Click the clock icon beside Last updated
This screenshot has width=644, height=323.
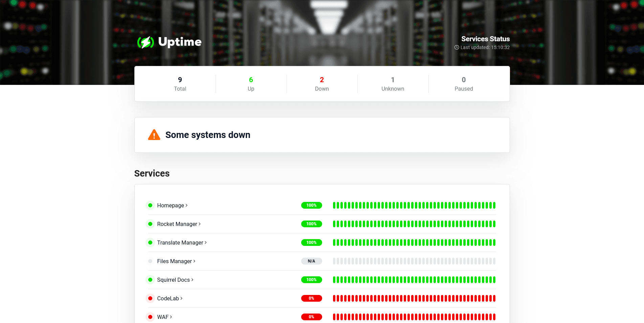click(457, 47)
